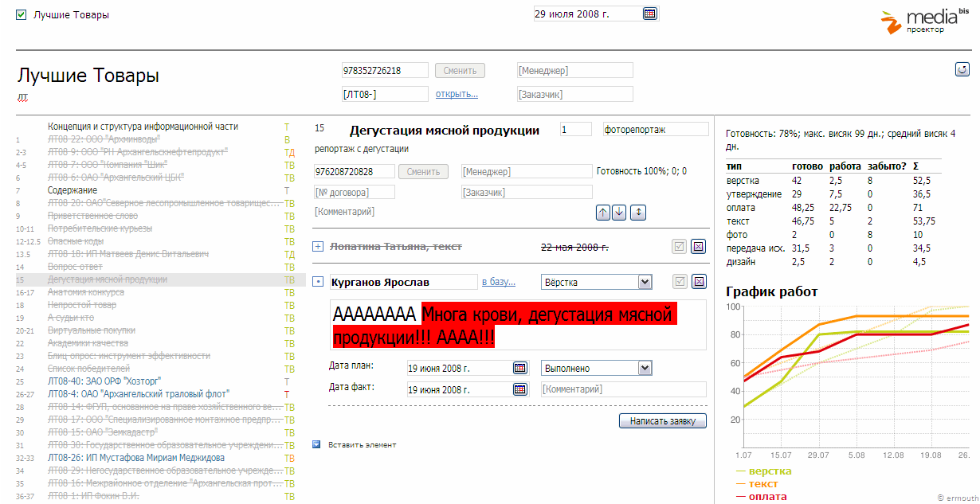The image size is (980, 504).
Task: Open the calendar icon for Дата факт
Action: coord(519,389)
